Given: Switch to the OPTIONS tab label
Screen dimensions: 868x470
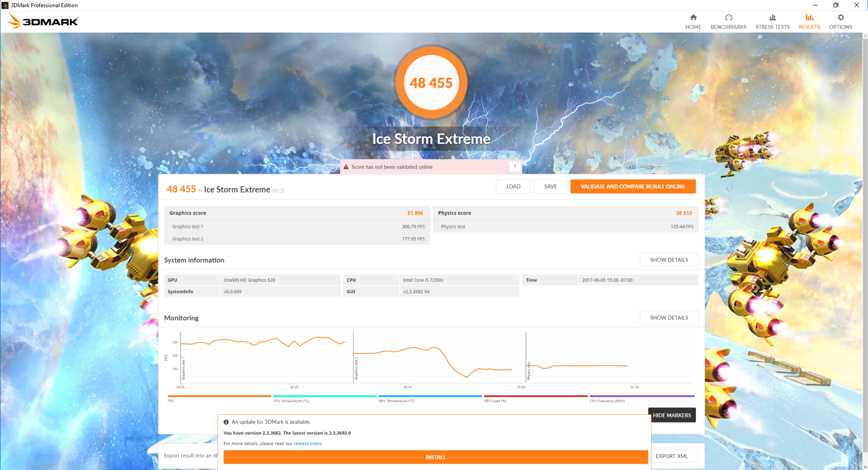Looking at the screenshot, I should tap(840, 27).
